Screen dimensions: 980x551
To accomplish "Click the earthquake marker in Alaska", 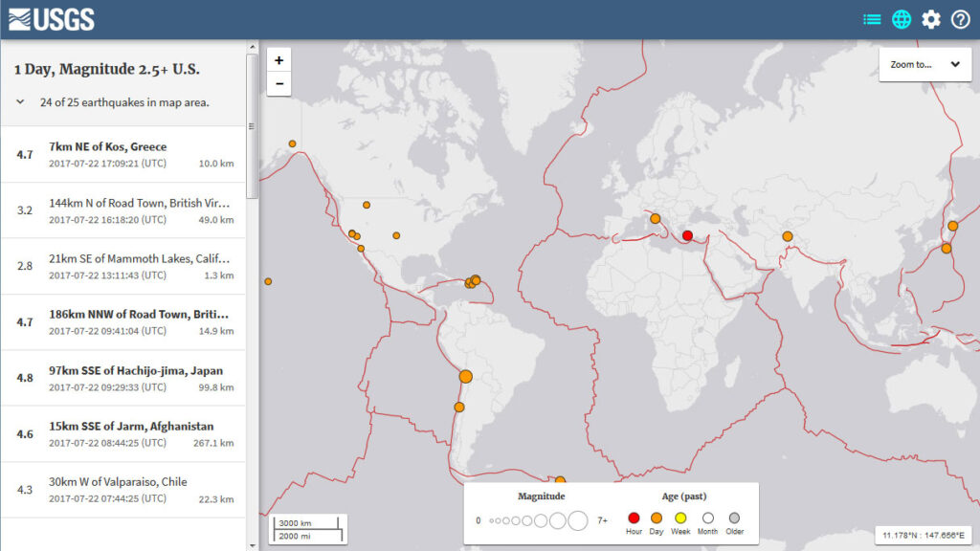I will (292, 143).
